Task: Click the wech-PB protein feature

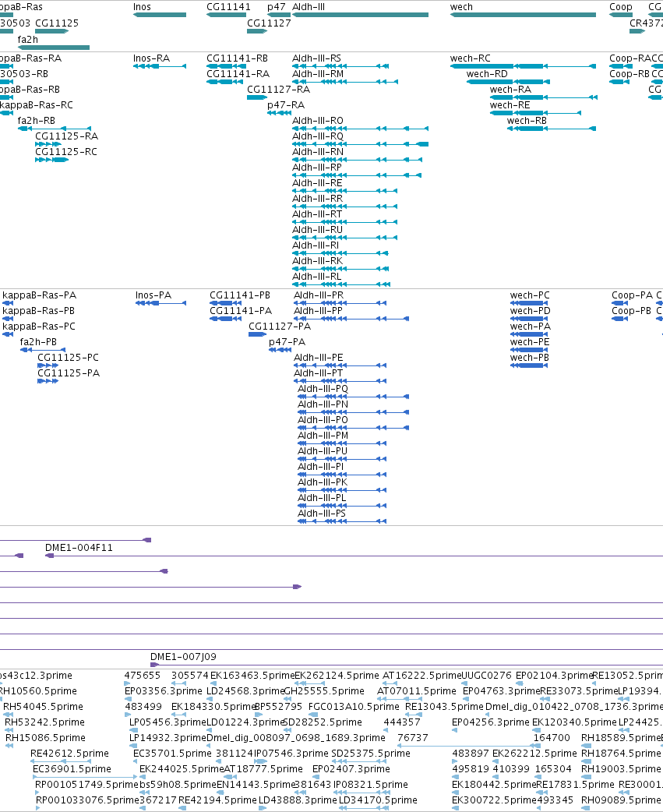Action: 530,365
